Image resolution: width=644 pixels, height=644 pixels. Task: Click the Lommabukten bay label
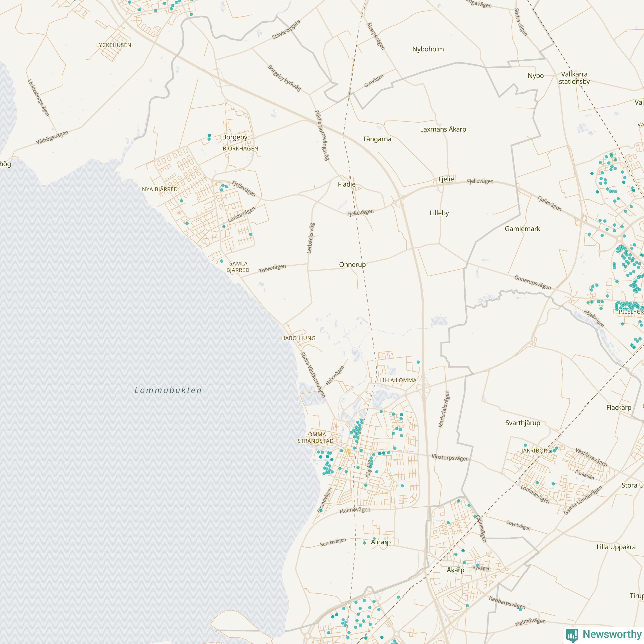tap(168, 390)
